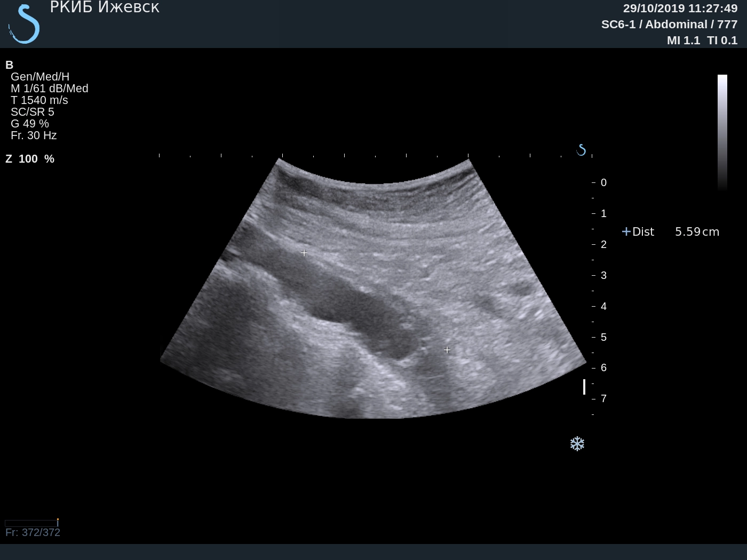Click the blue swan logo in header
Viewport: 747px width, 560px height.
tap(25, 24)
